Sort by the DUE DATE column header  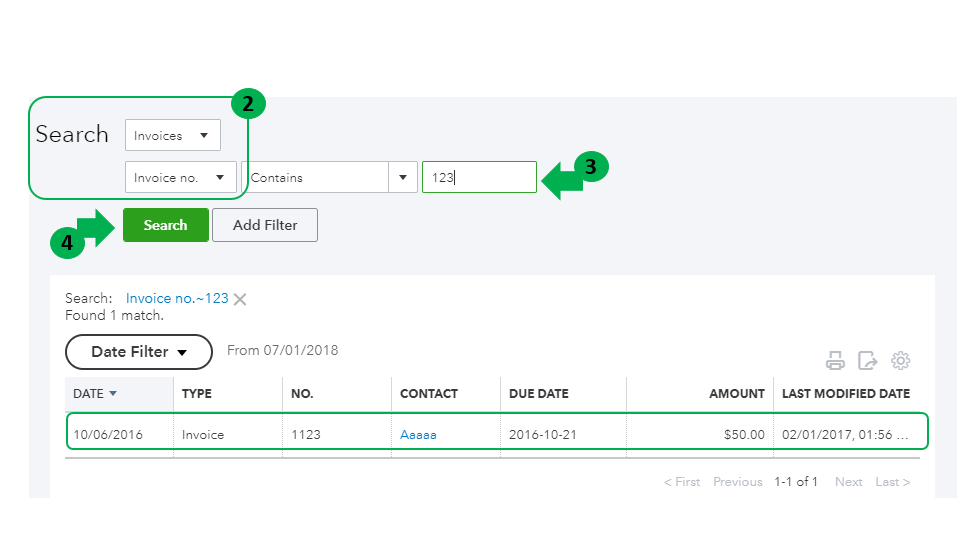[538, 394]
